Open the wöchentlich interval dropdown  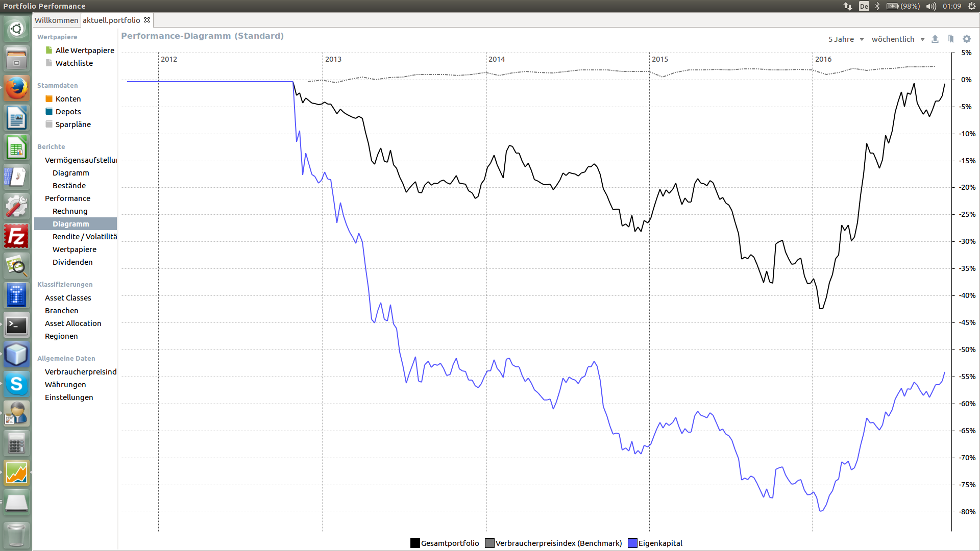pyautogui.click(x=898, y=39)
